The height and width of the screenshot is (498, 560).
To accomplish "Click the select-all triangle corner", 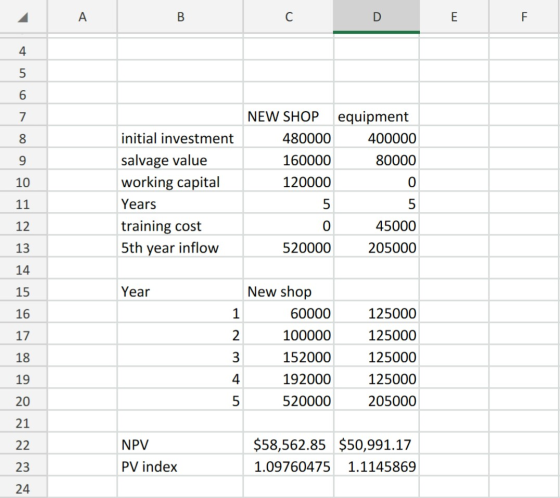I will 23,17.
